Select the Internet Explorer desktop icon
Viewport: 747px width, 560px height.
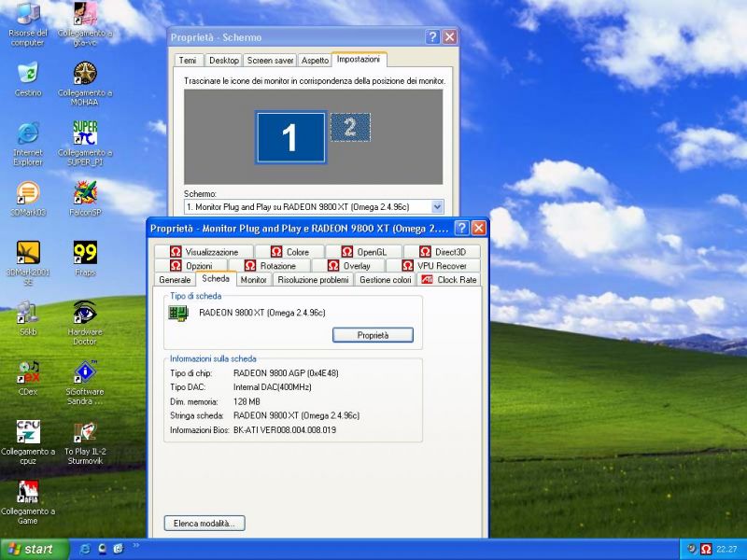coord(28,144)
